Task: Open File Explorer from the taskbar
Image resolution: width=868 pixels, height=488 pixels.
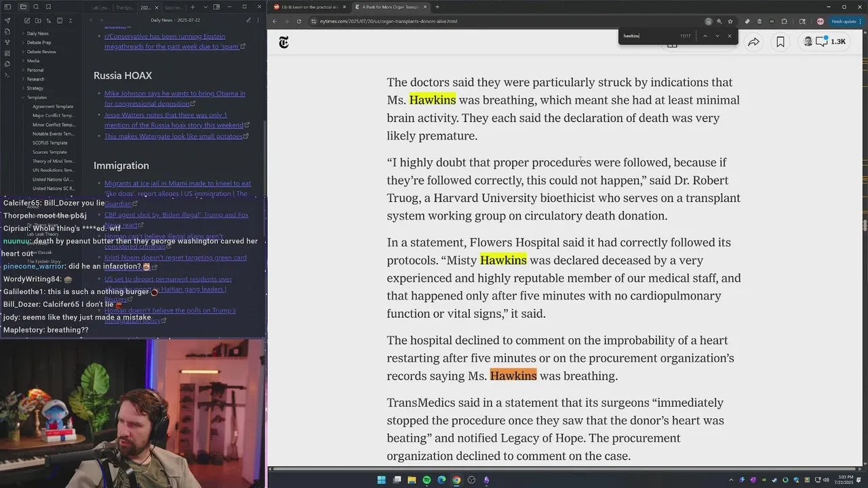Action: (x=412, y=480)
